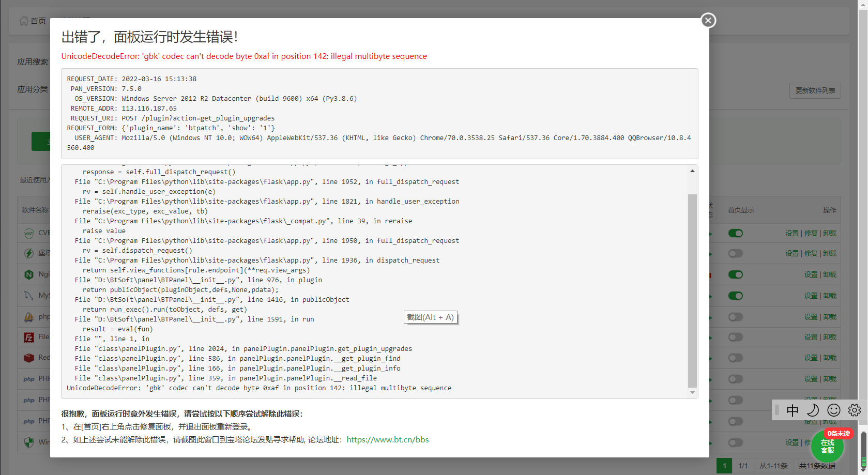
Task: Click 更新软件列表 button
Action: coord(815,90)
